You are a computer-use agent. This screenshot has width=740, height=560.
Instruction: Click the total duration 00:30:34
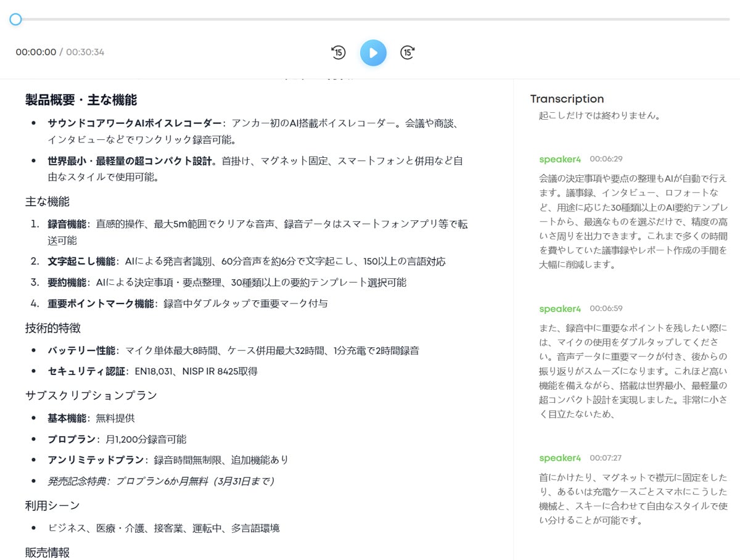click(x=85, y=52)
